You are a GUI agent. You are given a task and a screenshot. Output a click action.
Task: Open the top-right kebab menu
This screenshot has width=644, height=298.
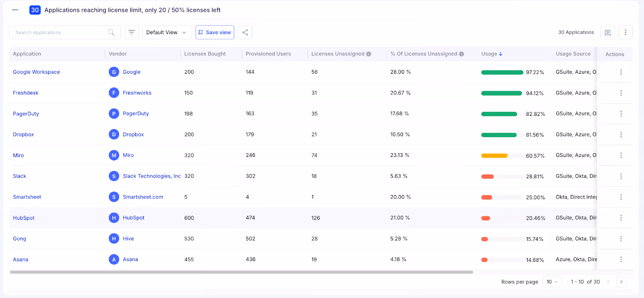pyautogui.click(x=625, y=33)
